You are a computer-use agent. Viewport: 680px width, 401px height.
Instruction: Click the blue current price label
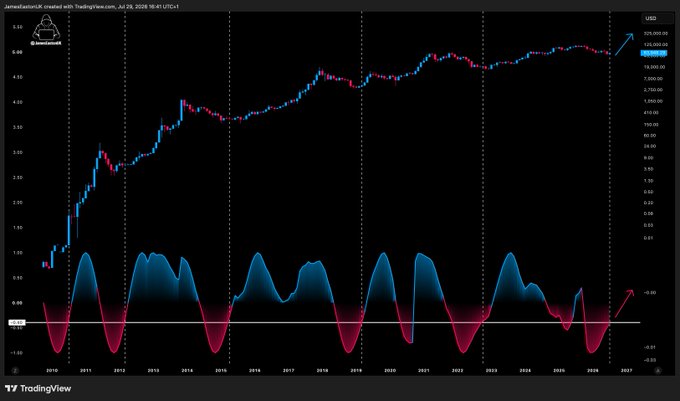tap(654, 53)
